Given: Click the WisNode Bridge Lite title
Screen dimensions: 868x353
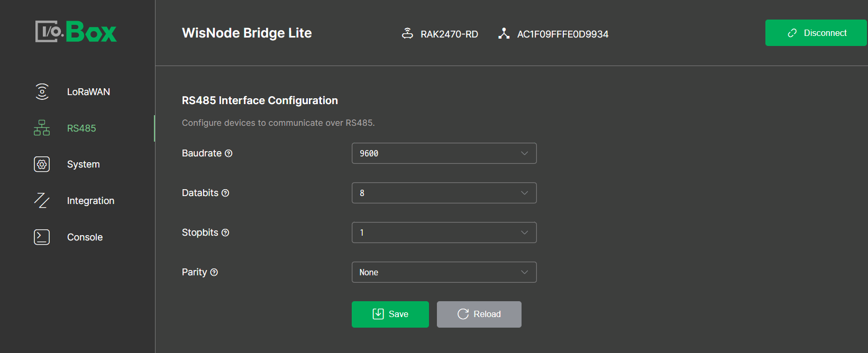Looking at the screenshot, I should (x=247, y=33).
